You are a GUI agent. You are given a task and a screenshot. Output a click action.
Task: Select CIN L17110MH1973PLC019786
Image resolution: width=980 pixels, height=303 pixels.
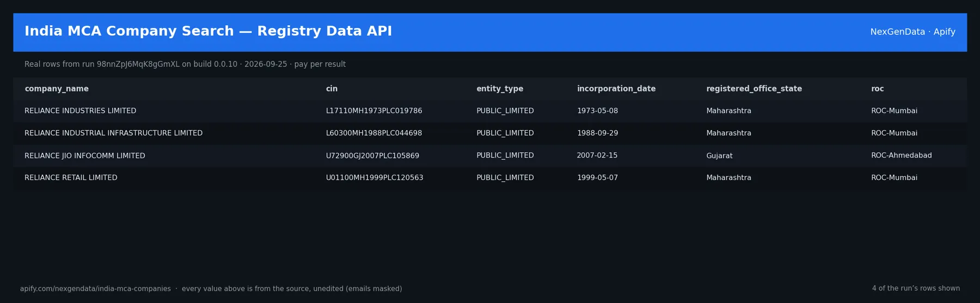click(x=374, y=111)
